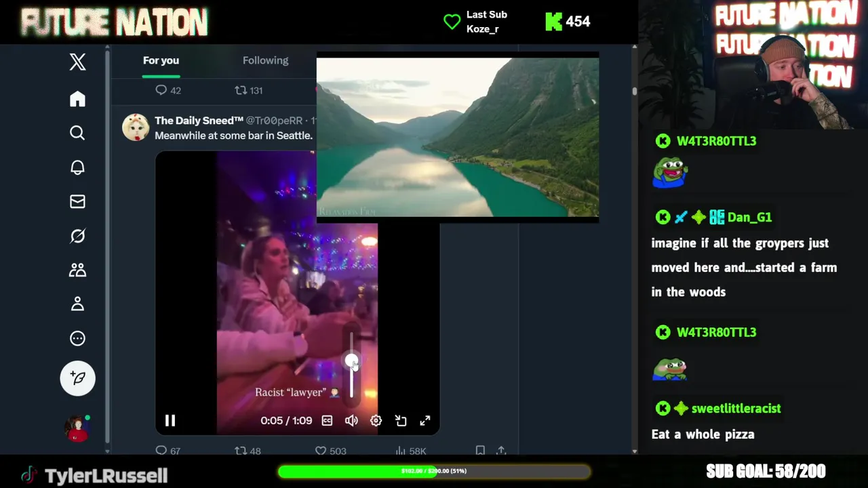868x488 pixels.
Task: Click the TikTok logo in the bottom bar
Action: point(28,474)
